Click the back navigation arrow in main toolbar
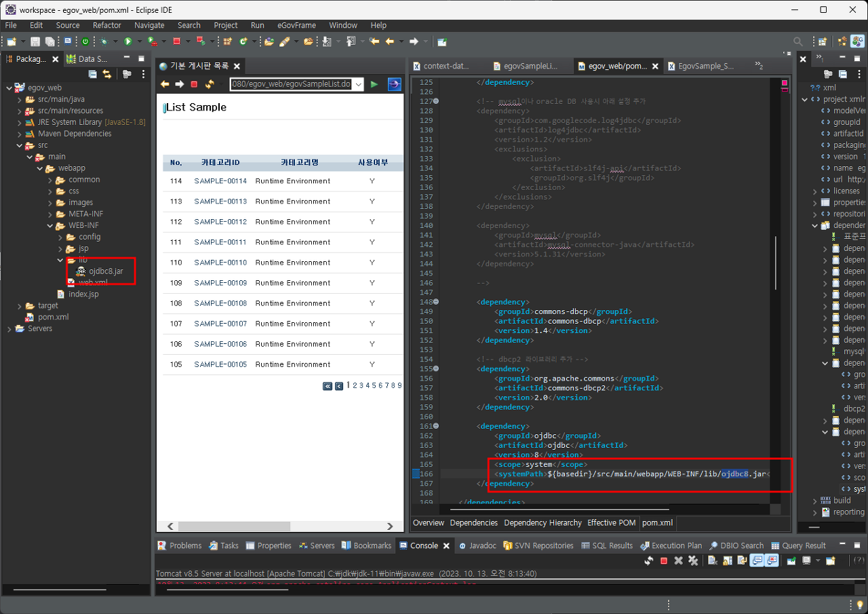 [x=389, y=41]
